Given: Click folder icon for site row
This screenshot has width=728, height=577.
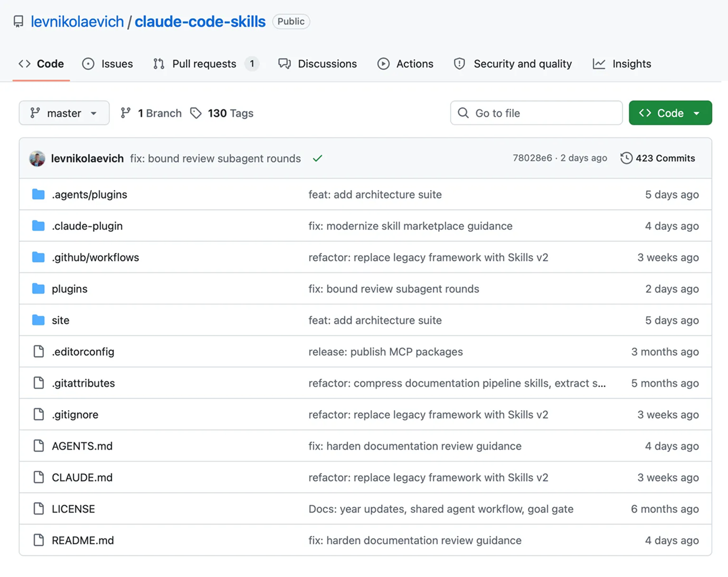Looking at the screenshot, I should pos(38,320).
